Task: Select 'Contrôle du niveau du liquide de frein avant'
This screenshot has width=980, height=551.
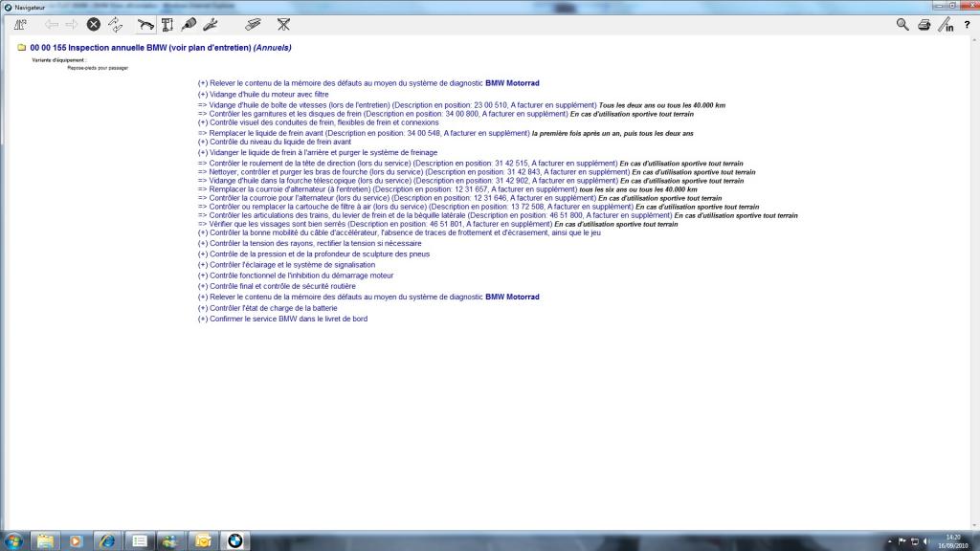Action: (275, 142)
